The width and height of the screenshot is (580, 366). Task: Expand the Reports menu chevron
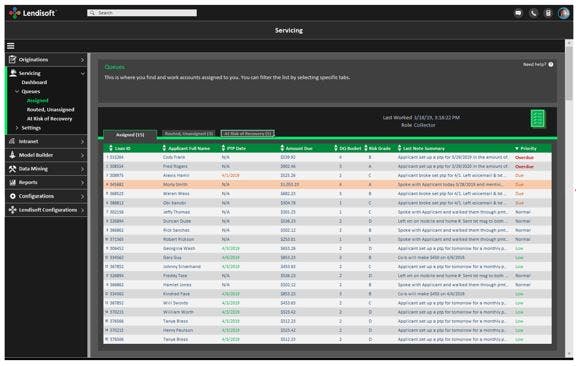click(82, 182)
